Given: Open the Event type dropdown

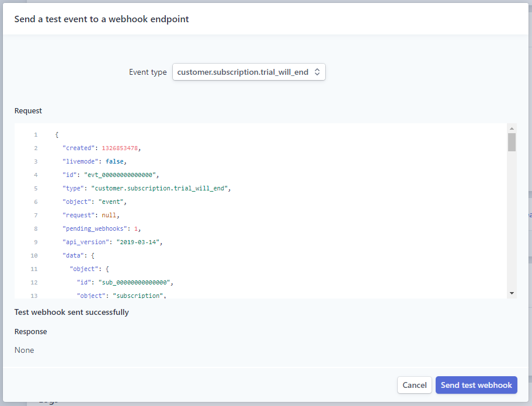Looking at the screenshot, I should point(248,72).
